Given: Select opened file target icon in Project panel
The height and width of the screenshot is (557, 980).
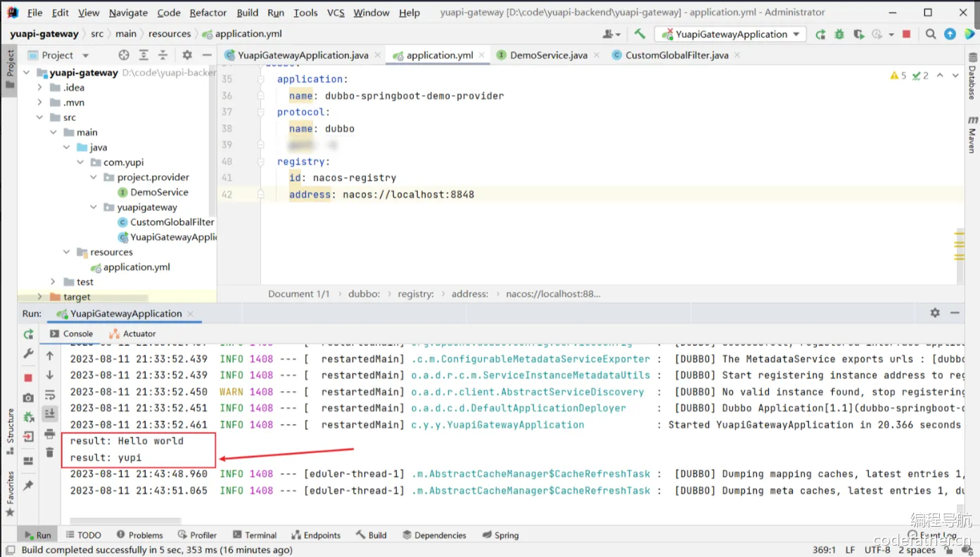Looking at the screenshot, I should 124,55.
